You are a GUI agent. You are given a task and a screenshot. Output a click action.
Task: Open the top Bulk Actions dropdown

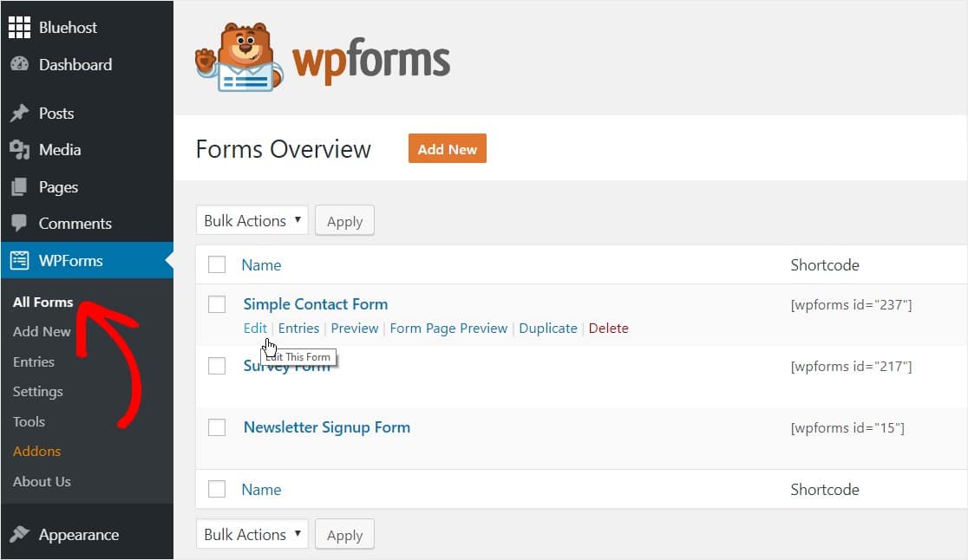click(x=252, y=220)
